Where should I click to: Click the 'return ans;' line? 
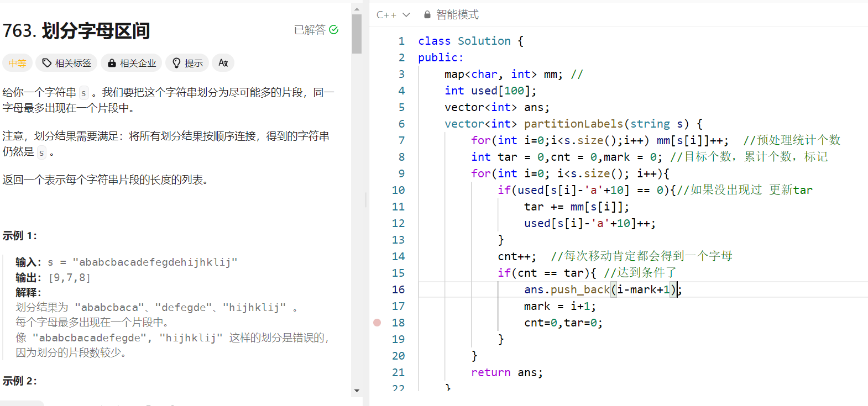pos(507,372)
